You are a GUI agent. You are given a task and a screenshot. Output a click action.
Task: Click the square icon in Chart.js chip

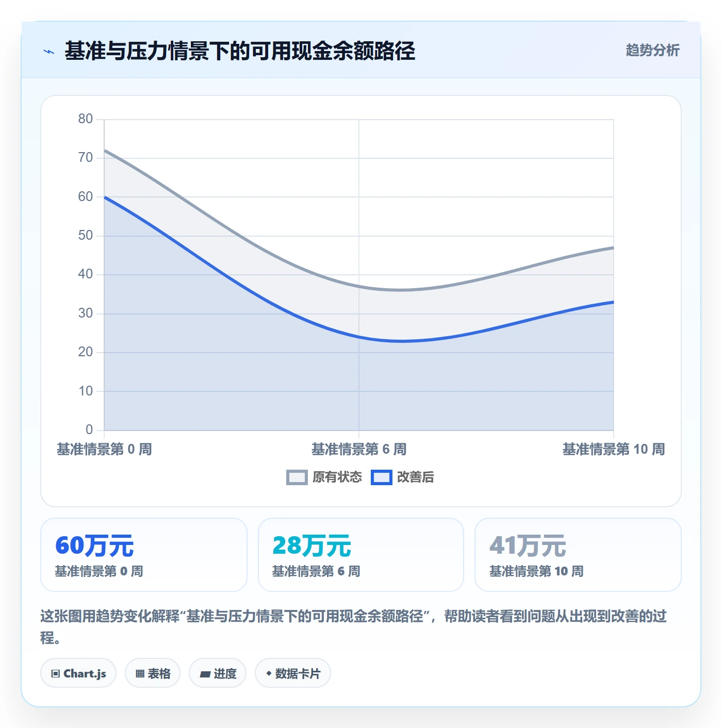click(x=56, y=673)
